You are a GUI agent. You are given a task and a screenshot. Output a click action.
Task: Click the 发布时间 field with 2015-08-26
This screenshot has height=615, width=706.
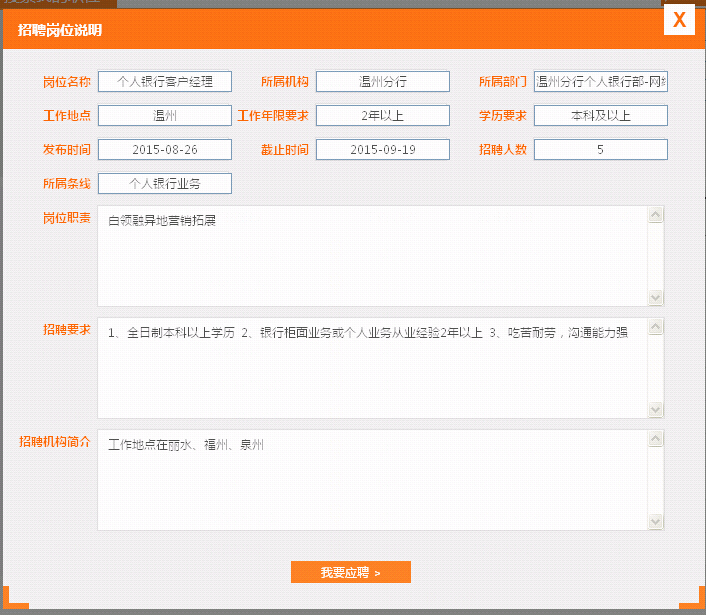(165, 150)
